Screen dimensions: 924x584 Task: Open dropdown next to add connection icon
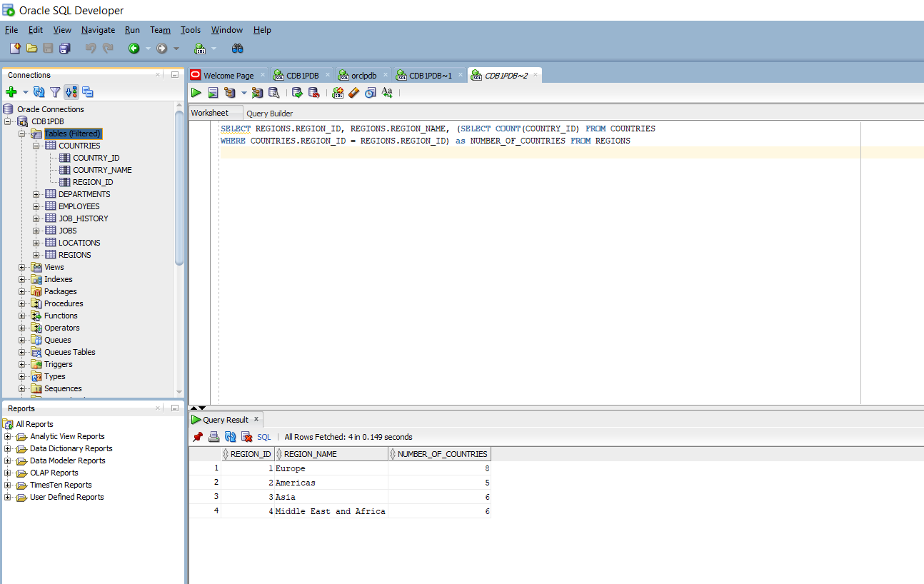[x=26, y=92]
